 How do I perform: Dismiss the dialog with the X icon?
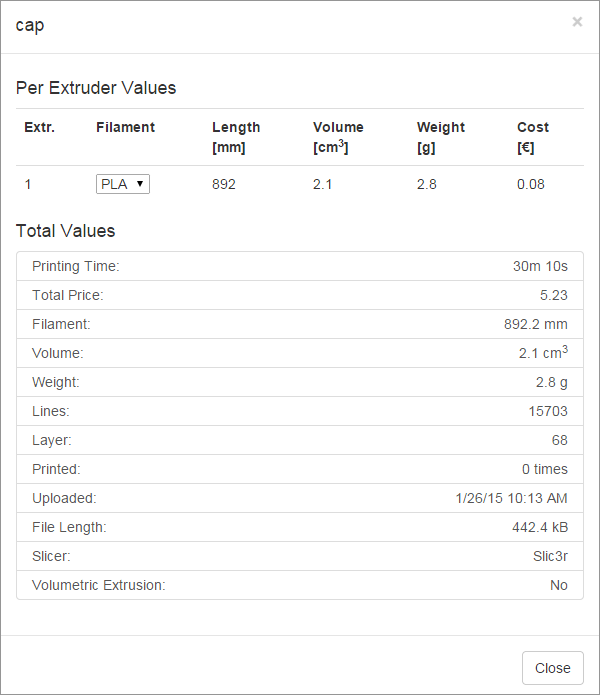tap(577, 22)
